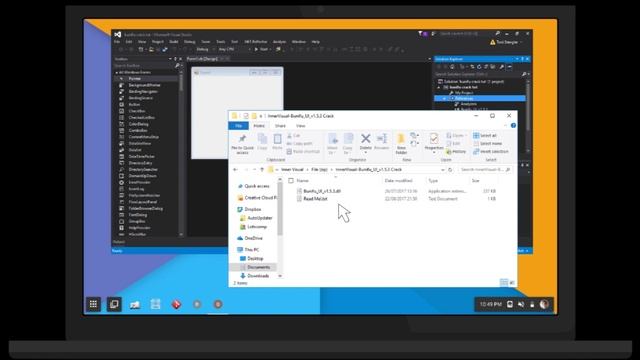640x360 pixels.
Task: Click the red tag app on taskbar
Action: pyautogui.click(x=176, y=304)
